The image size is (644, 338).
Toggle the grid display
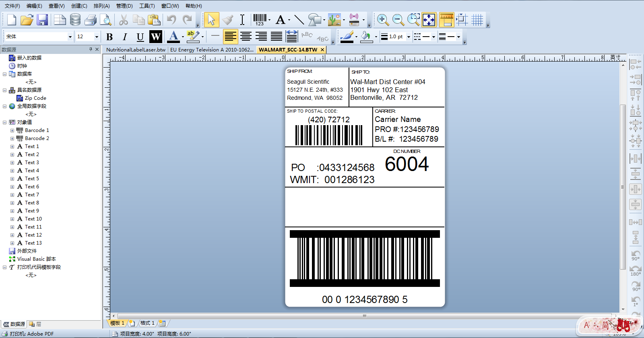pyautogui.click(x=477, y=20)
